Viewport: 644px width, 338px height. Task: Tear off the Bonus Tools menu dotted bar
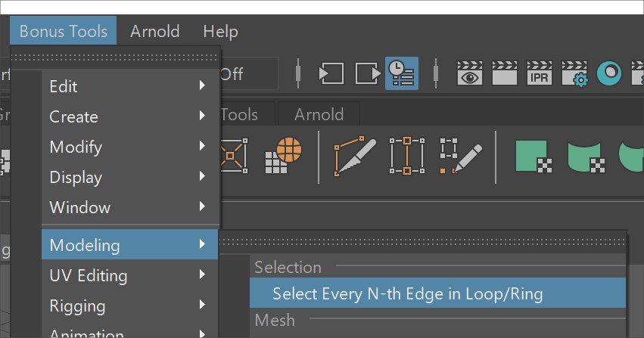[x=114, y=57]
